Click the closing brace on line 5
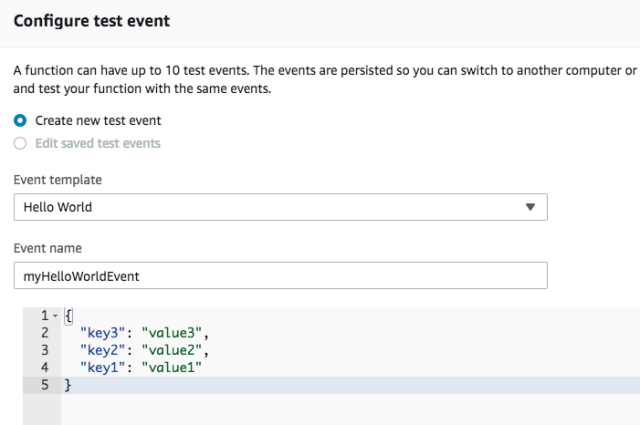640x425 pixels. click(68, 385)
